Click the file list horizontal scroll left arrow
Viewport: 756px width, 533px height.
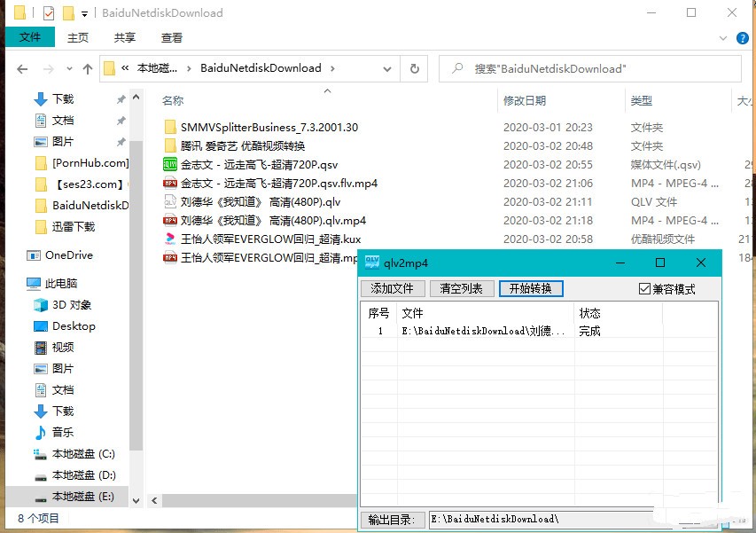coord(154,501)
